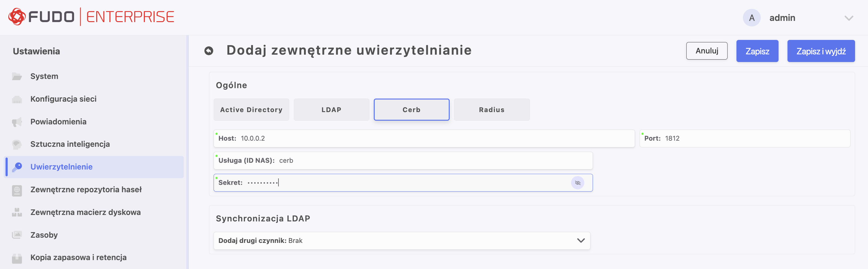
Task: Click the Powiadomienia megaphone icon
Action: [17, 122]
